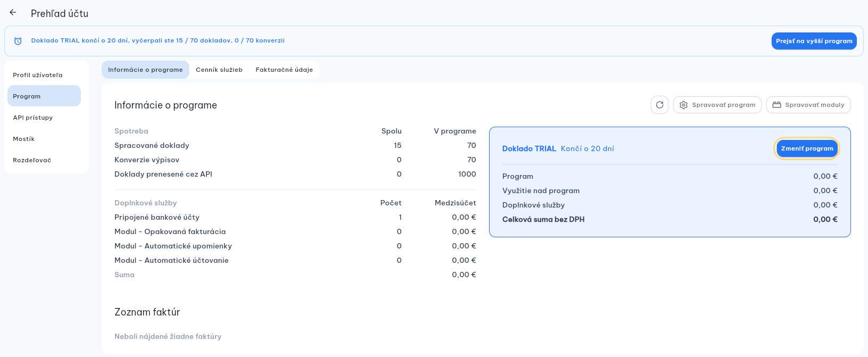Click the alarm clock icon in trial banner

coord(18,41)
